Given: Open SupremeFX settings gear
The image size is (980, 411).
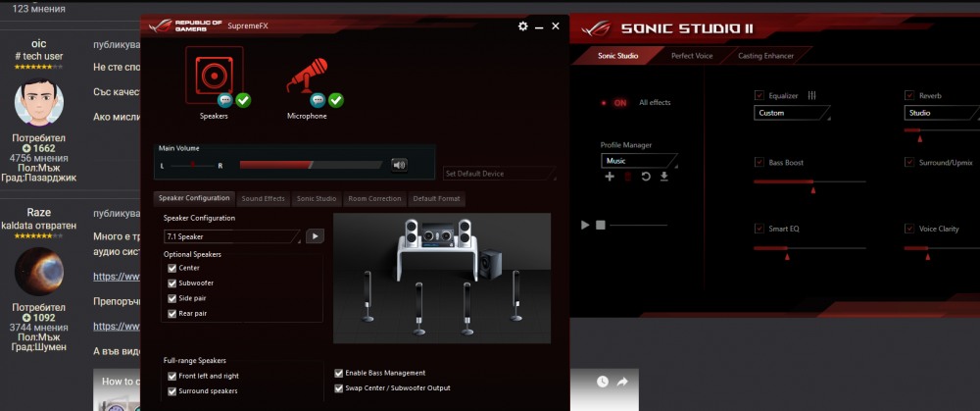Looking at the screenshot, I should (523, 26).
